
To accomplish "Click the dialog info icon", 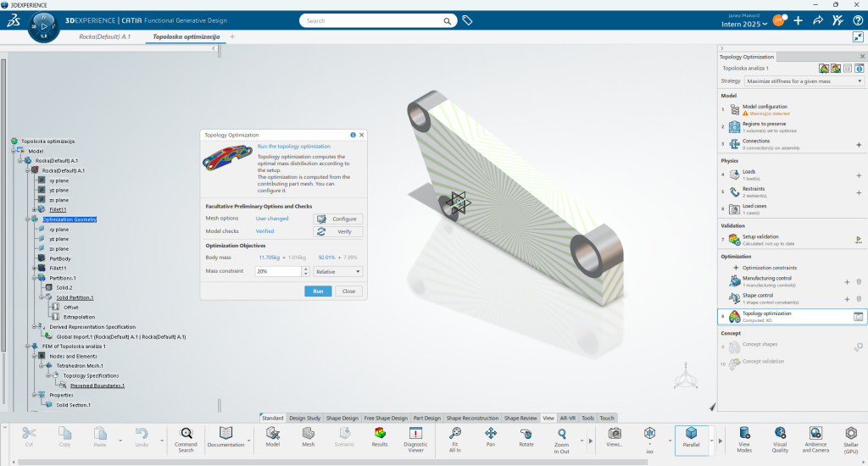I will [x=353, y=135].
